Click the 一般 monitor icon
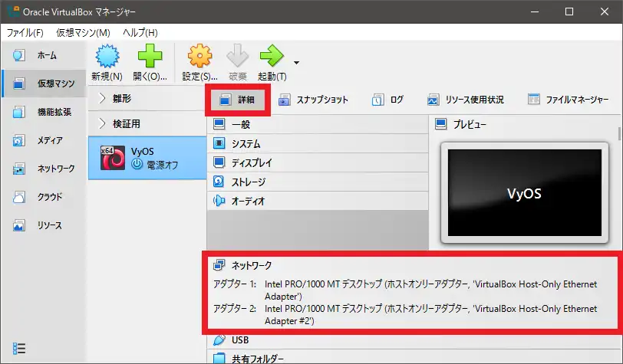This screenshot has height=364, width=623. tap(219, 124)
